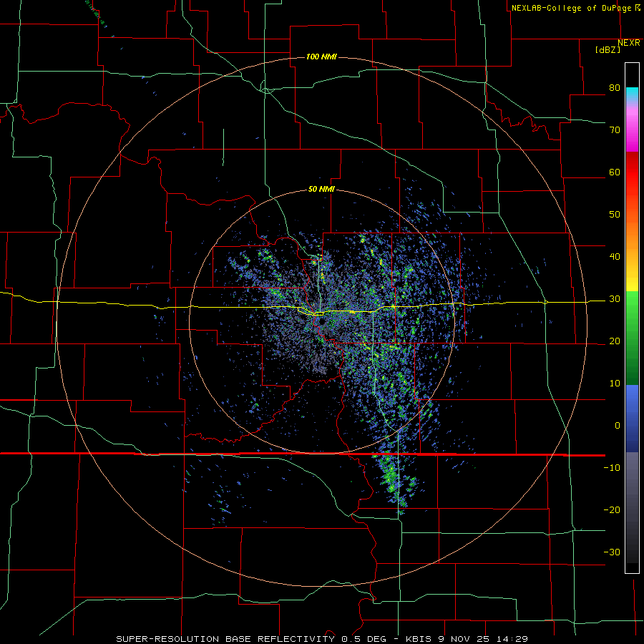Image resolution: width=644 pixels, height=644 pixels.
Task: Click the 30 value on the color scale
Action: pyautogui.click(x=615, y=299)
